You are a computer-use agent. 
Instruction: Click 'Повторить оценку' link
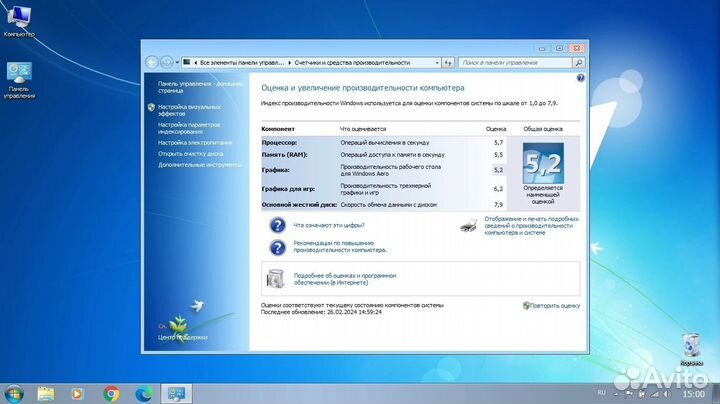point(555,306)
